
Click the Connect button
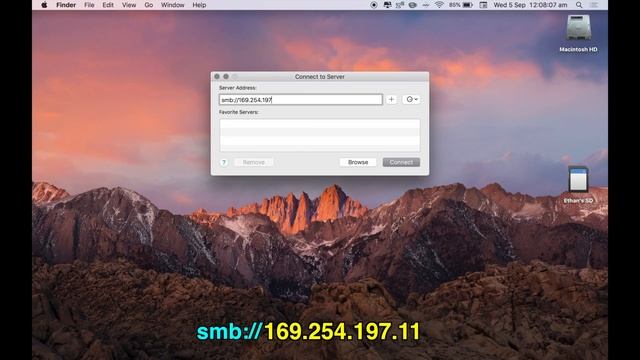(x=401, y=162)
